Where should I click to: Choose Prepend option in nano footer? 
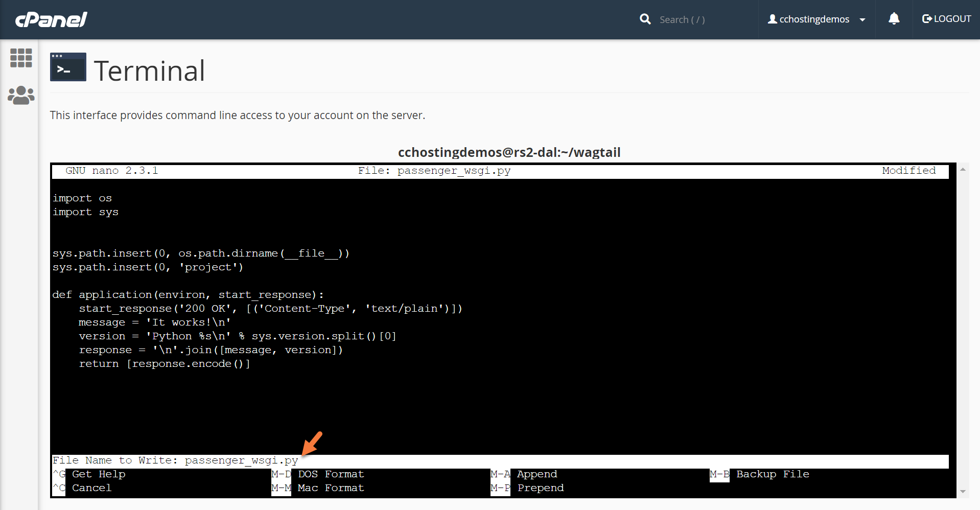540,488
